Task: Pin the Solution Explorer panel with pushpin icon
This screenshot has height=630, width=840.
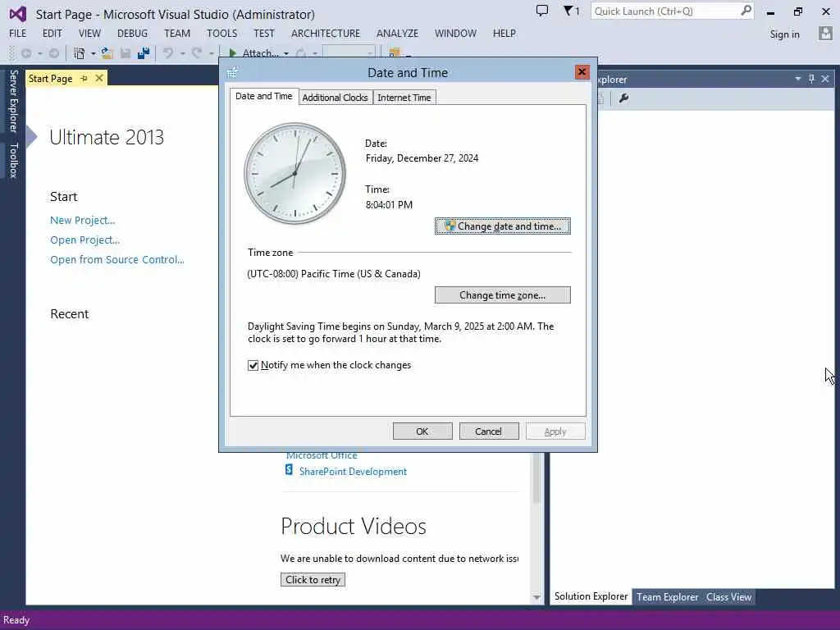Action: (811, 79)
